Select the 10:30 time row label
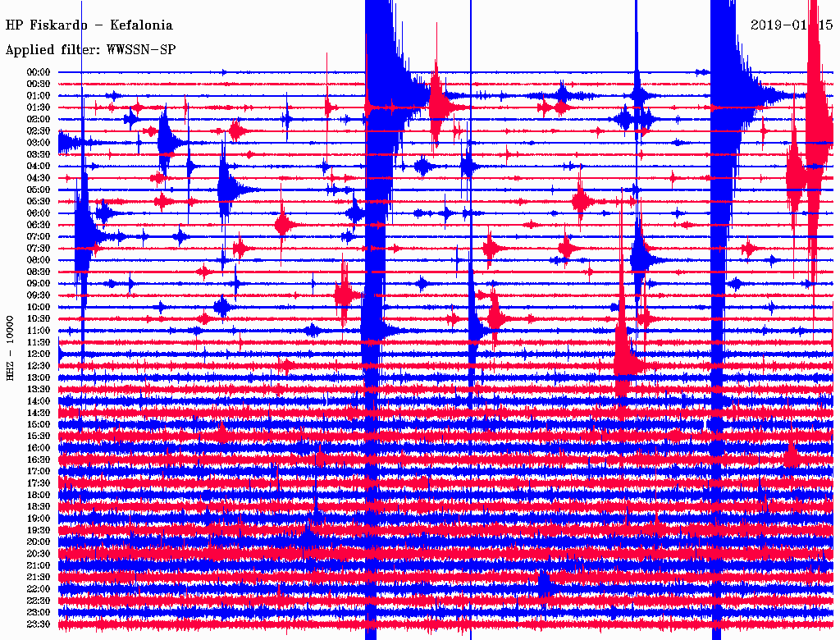840x640 pixels. click(39, 319)
